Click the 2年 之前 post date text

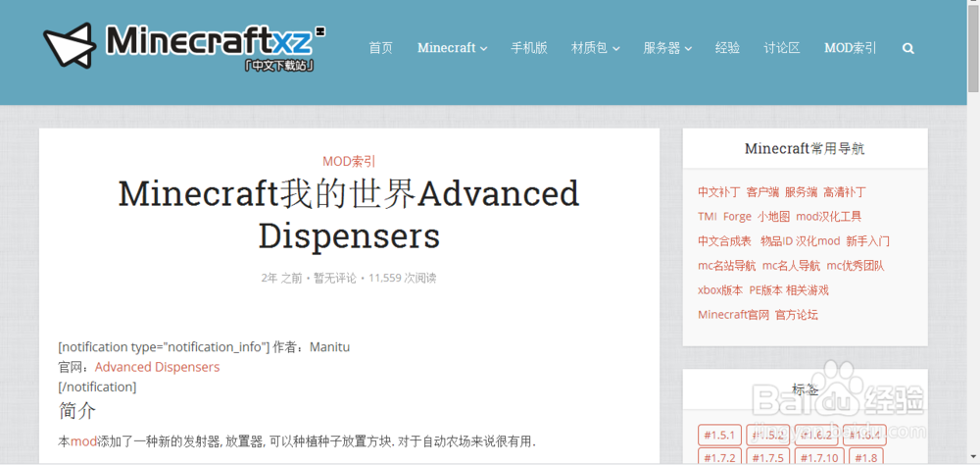click(282, 278)
